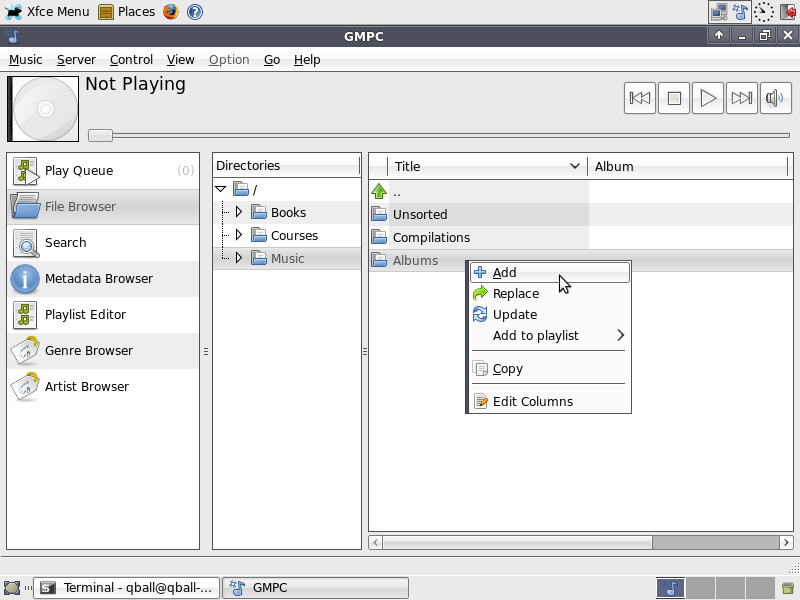Sort by the Title column header

(x=487, y=166)
